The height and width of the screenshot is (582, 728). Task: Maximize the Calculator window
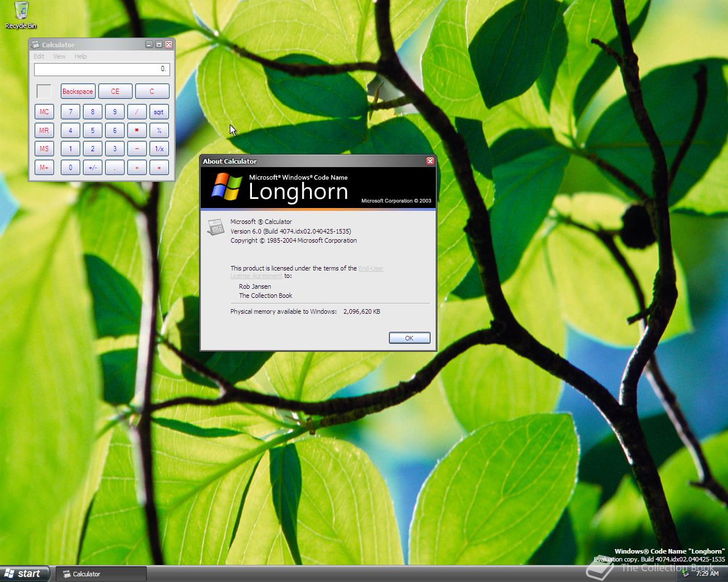click(159, 44)
